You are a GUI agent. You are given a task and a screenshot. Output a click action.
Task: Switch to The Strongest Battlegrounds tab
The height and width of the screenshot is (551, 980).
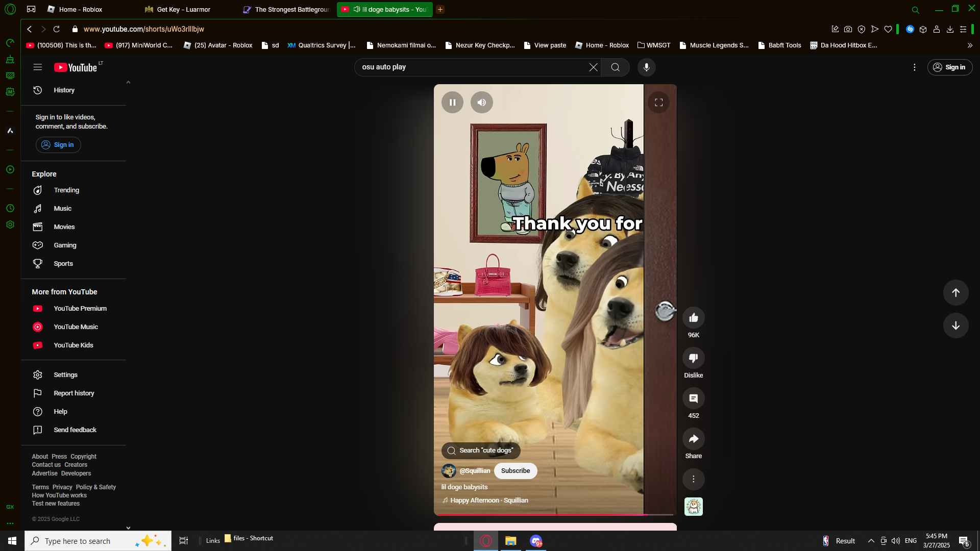[x=288, y=10]
